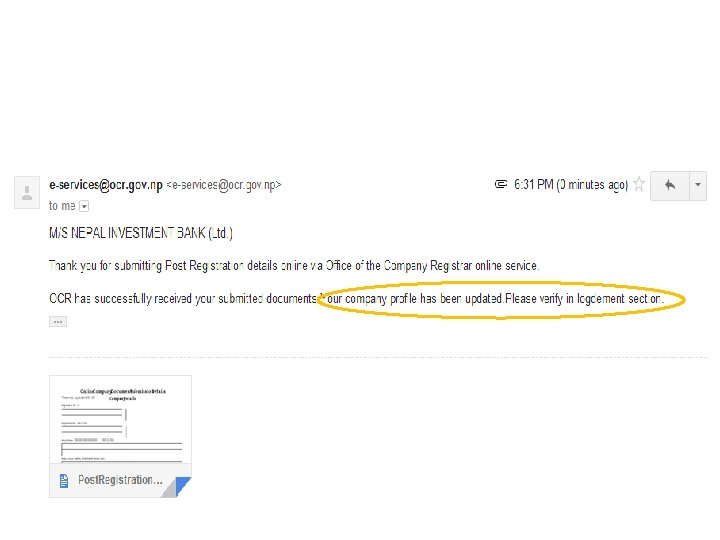Click the PostRegistration... file name

[120, 480]
